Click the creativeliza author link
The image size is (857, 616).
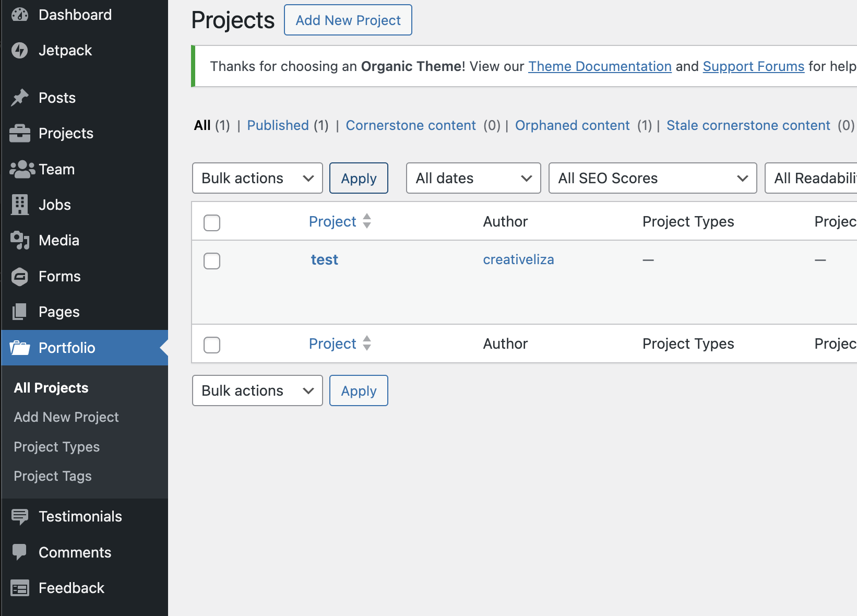pyautogui.click(x=518, y=259)
